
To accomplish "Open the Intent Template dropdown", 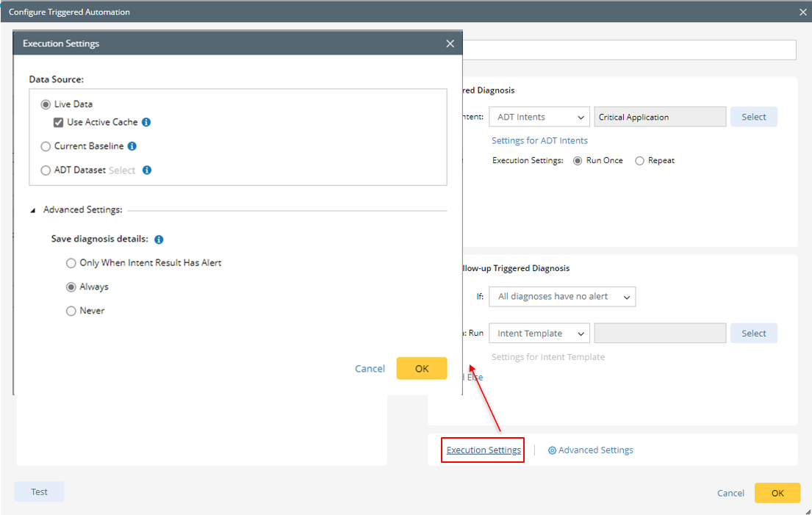I will 540,334.
